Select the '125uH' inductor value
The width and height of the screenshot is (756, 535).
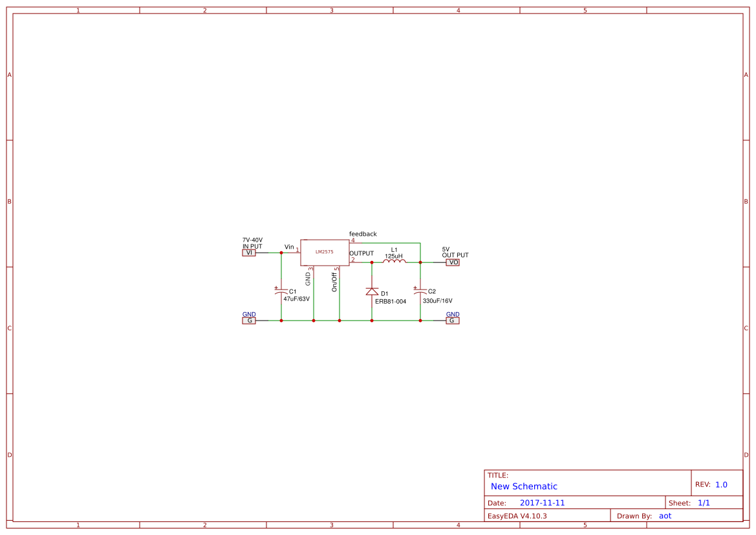point(394,256)
